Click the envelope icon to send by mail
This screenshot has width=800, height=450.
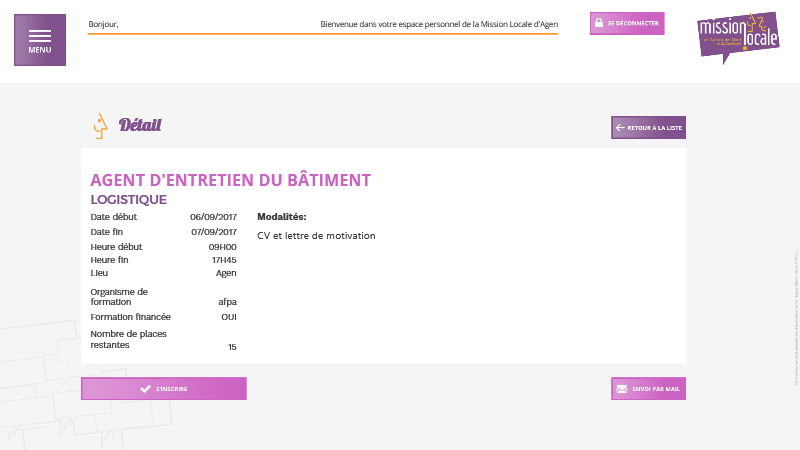click(621, 388)
